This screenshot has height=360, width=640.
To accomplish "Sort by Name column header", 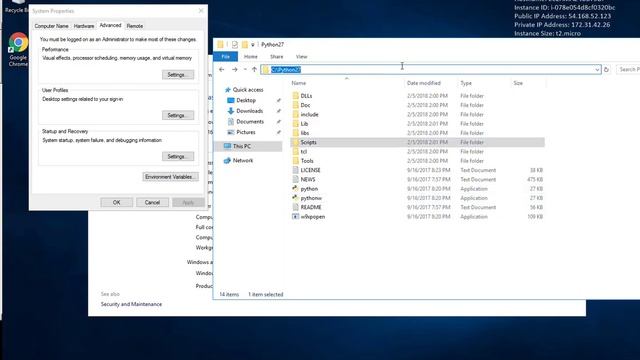I will click(x=299, y=83).
